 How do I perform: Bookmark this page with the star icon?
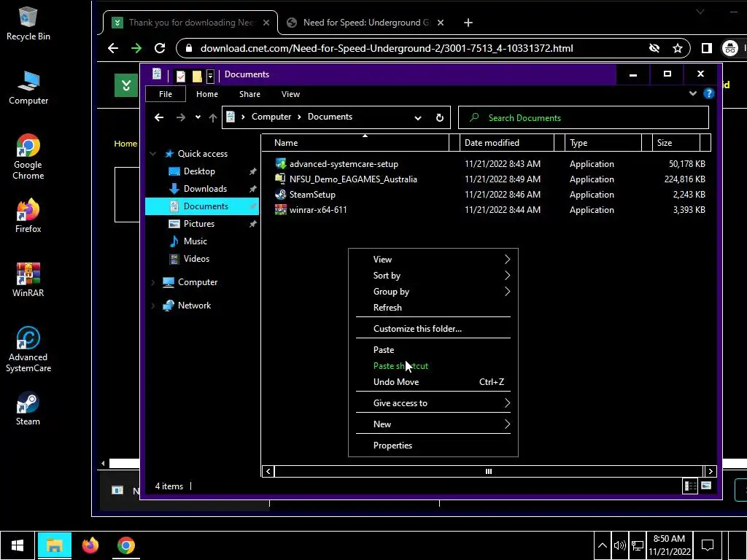coord(678,48)
